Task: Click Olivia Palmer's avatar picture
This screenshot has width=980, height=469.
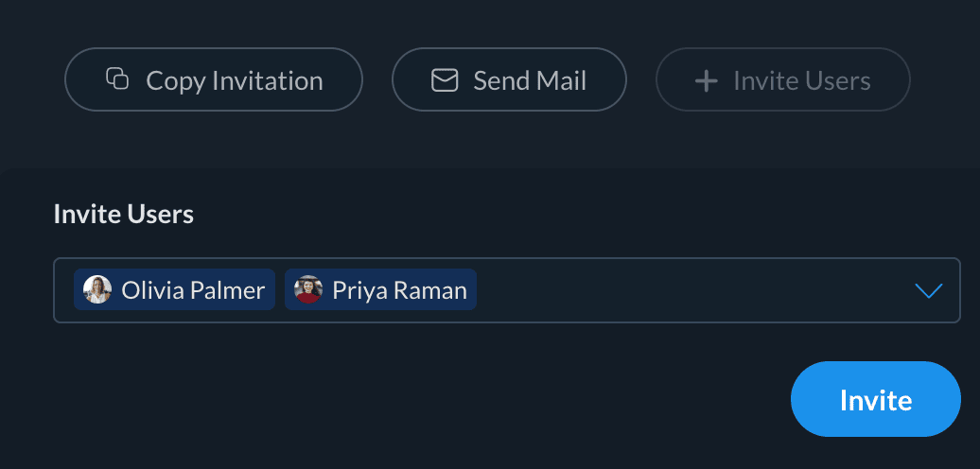Action: [x=97, y=289]
